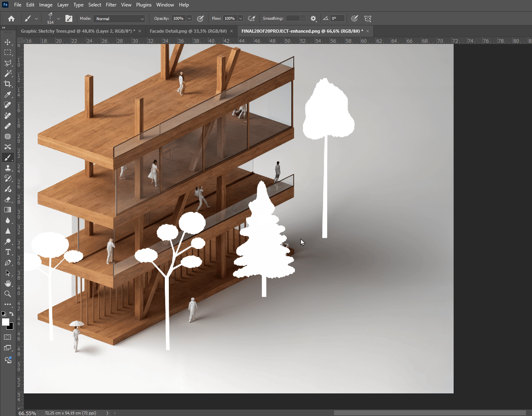
Task: Toggle pressure control for opacity
Action: [x=200, y=19]
